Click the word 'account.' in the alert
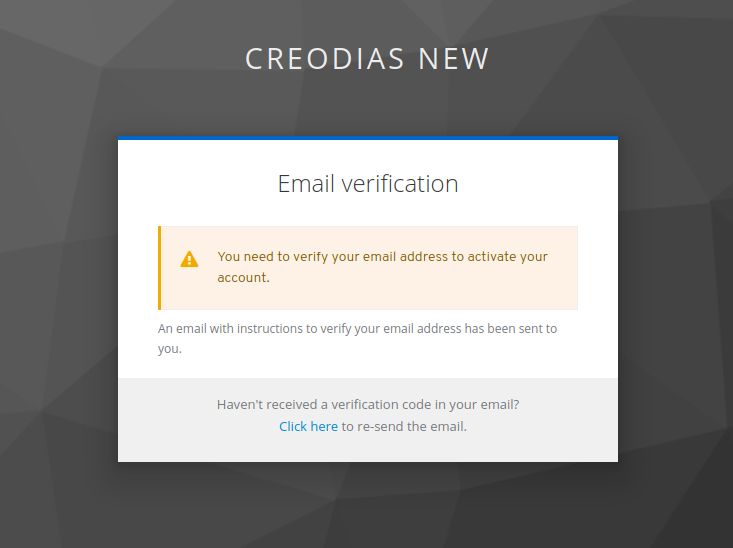733x548 pixels. point(243,277)
